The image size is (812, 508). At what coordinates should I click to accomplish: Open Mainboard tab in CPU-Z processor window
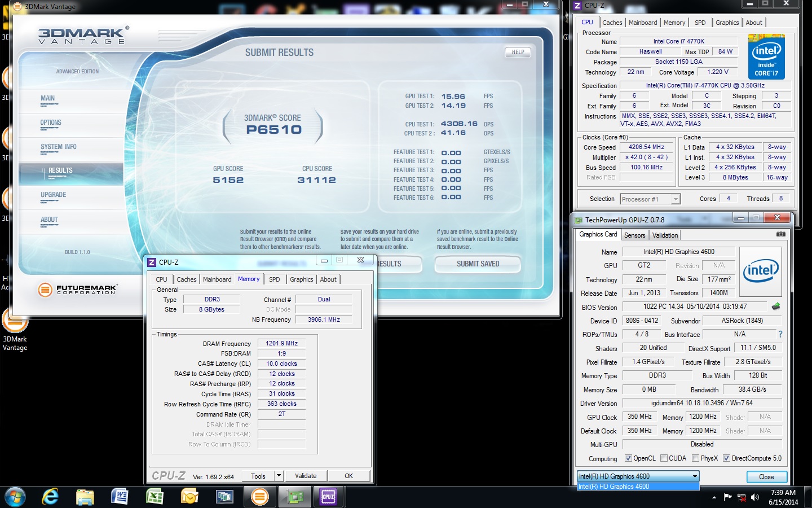point(643,23)
